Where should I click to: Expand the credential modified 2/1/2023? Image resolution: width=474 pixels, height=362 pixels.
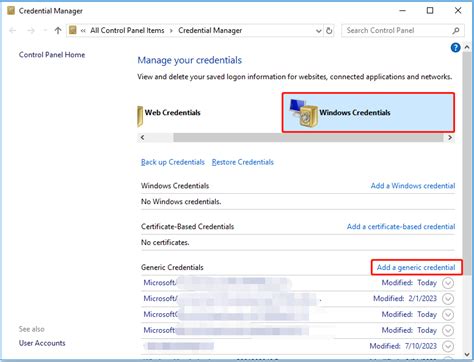(x=448, y=299)
